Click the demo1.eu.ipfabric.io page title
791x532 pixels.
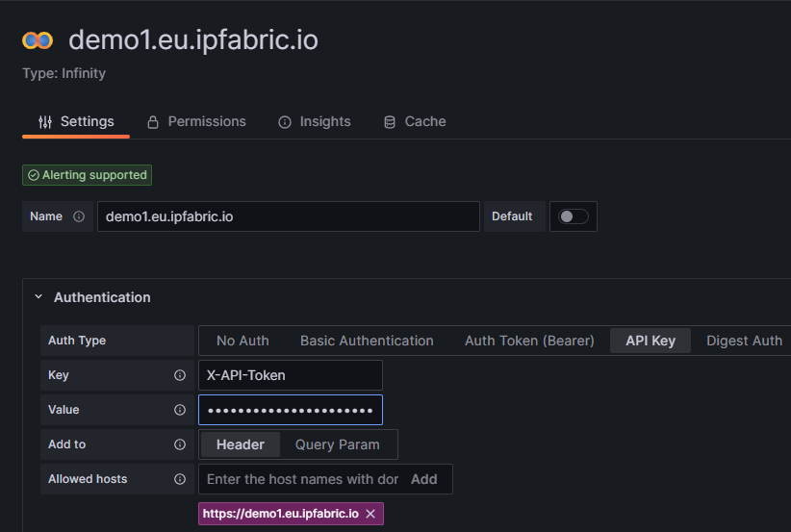tap(193, 39)
